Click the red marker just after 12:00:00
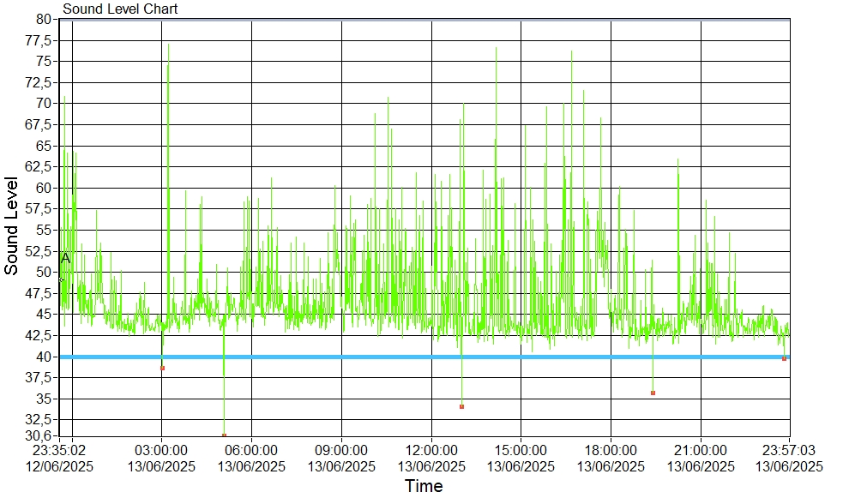Viewport: 849px width, 504px height. 461,406
